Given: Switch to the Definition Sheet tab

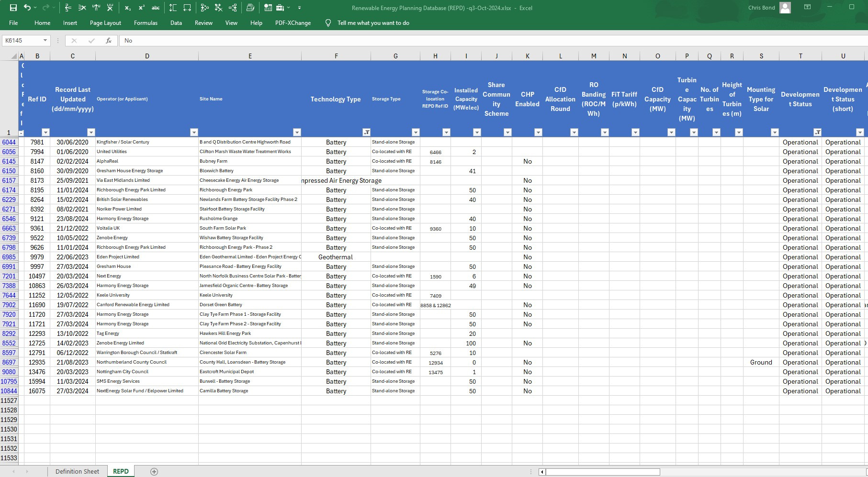Looking at the screenshot, I should tap(77, 471).
